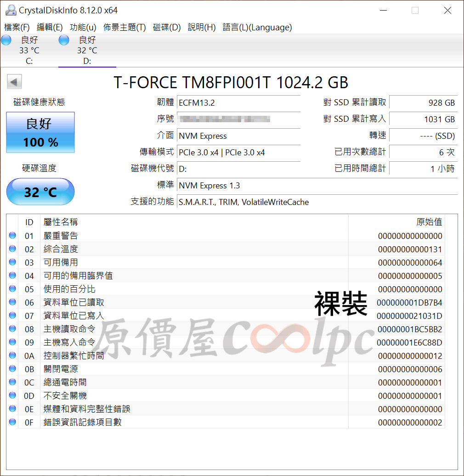Click the interface field NVM Express
The height and width of the screenshot is (476, 464).
(x=238, y=136)
